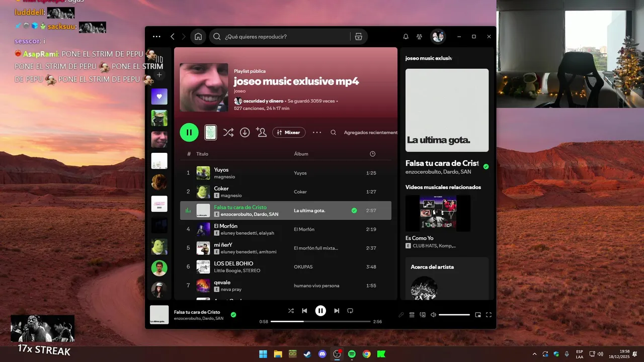
Task: Open the notifications bell in Spotify
Action: [x=406, y=37]
